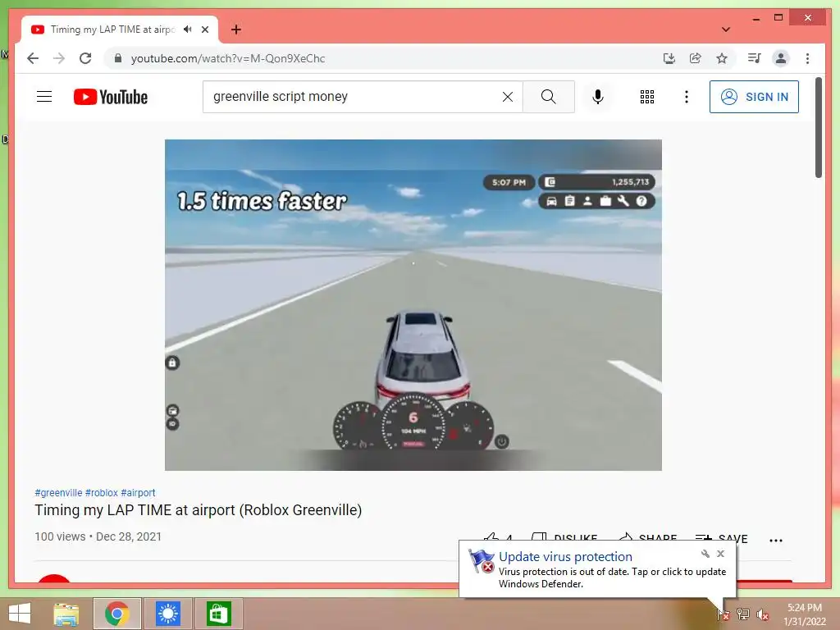Click the Update virus protection heading
Viewport: 840px width, 630px height.
(x=565, y=557)
